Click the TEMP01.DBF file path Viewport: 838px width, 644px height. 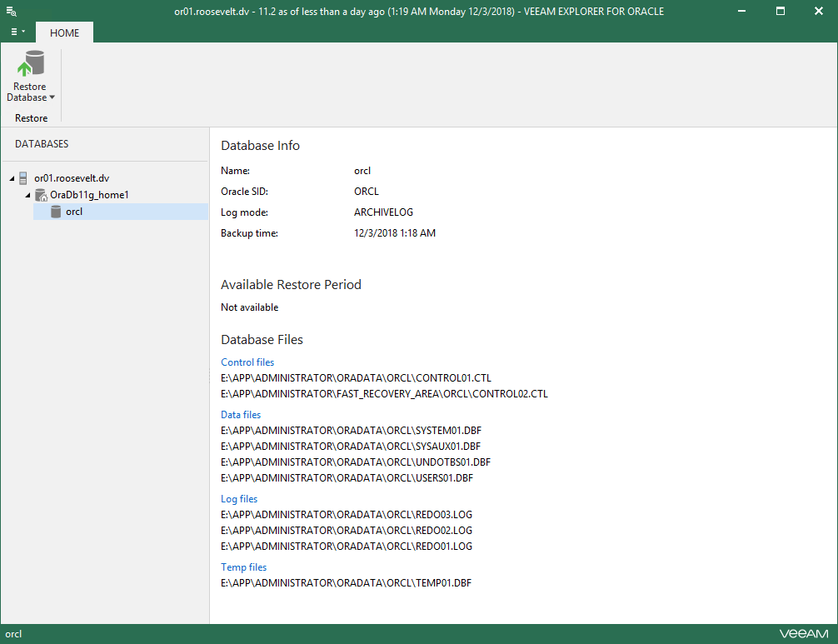[x=347, y=583]
